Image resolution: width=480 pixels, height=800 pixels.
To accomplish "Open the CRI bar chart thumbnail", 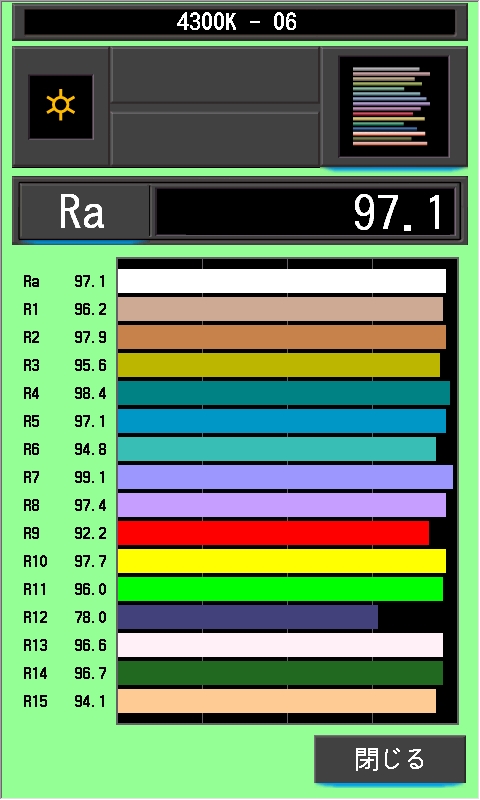I will [x=394, y=107].
